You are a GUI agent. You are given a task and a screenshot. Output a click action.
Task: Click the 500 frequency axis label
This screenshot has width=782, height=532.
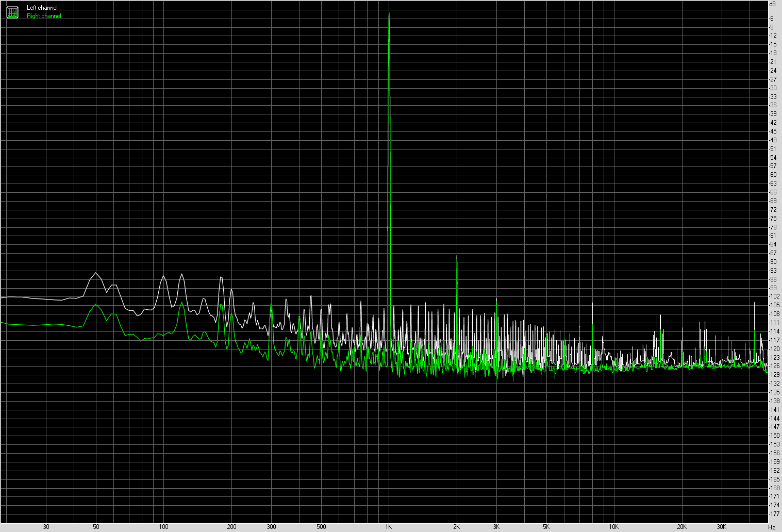[x=321, y=527]
